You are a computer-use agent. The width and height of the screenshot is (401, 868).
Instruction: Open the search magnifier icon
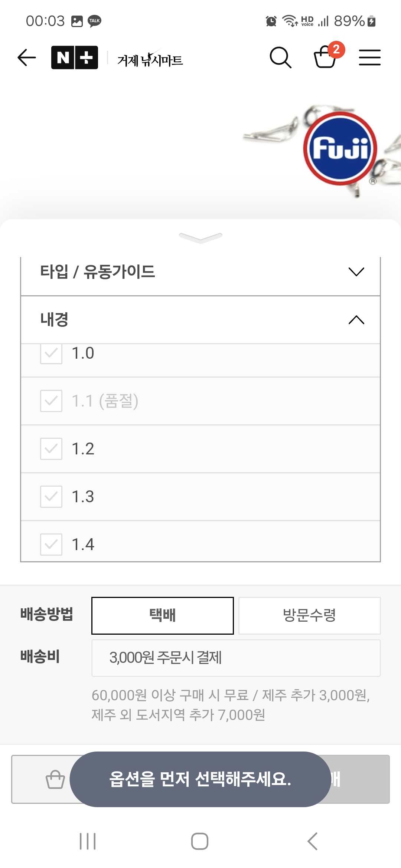click(x=280, y=57)
